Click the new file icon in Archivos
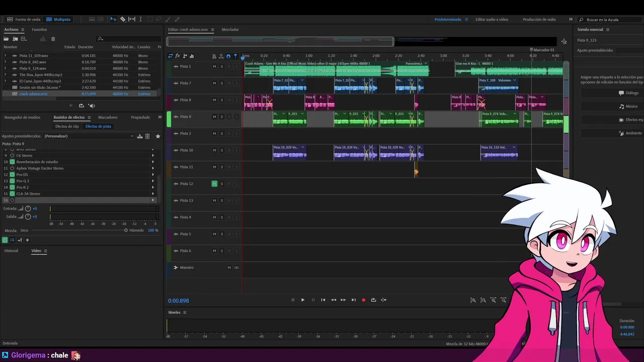This screenshot has width=644, height=362. 23,39
